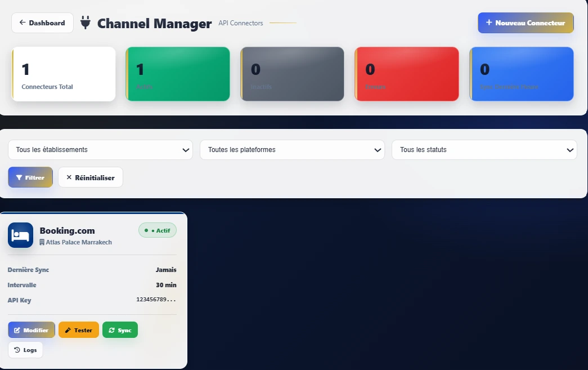Click the Réinitialiser button
Viewport: 588px width, 370px height.
(90, 177)
